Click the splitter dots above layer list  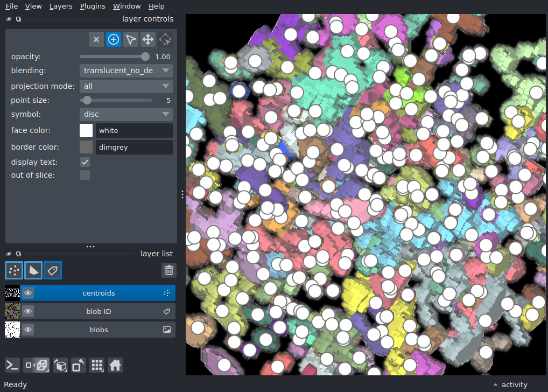(x=90, y=247)
